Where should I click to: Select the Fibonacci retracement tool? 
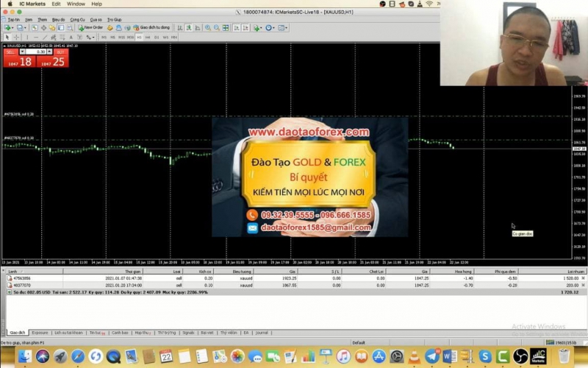(x=62, y=38)
